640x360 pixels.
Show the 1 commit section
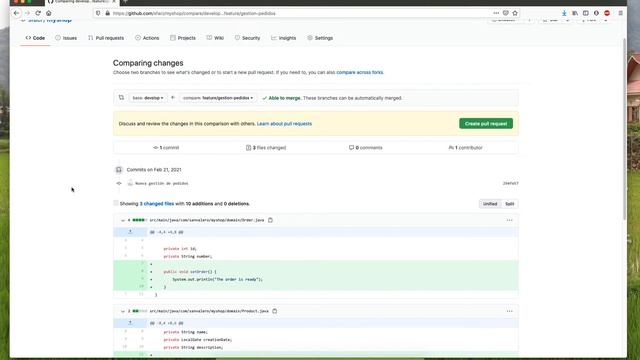[x=166, y=147]
